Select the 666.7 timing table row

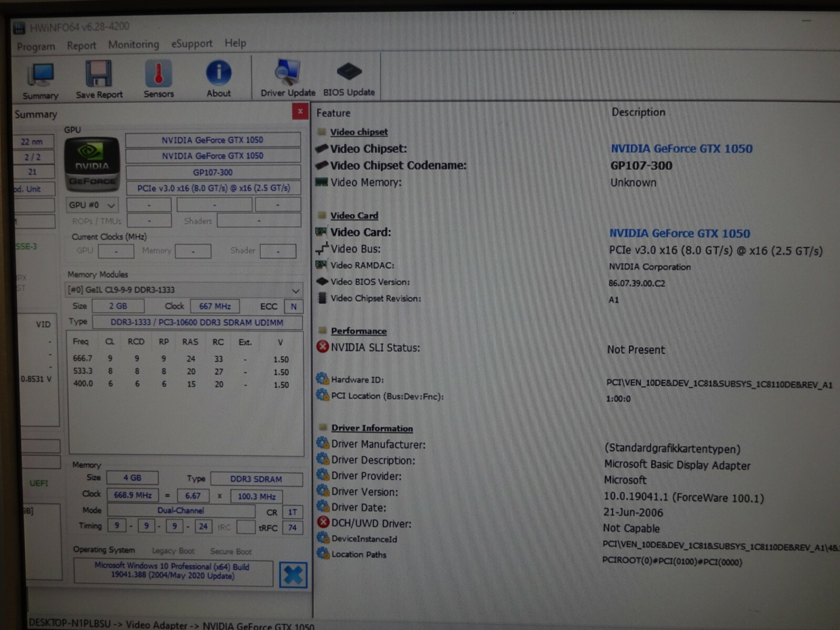click(x=181, y=359)
